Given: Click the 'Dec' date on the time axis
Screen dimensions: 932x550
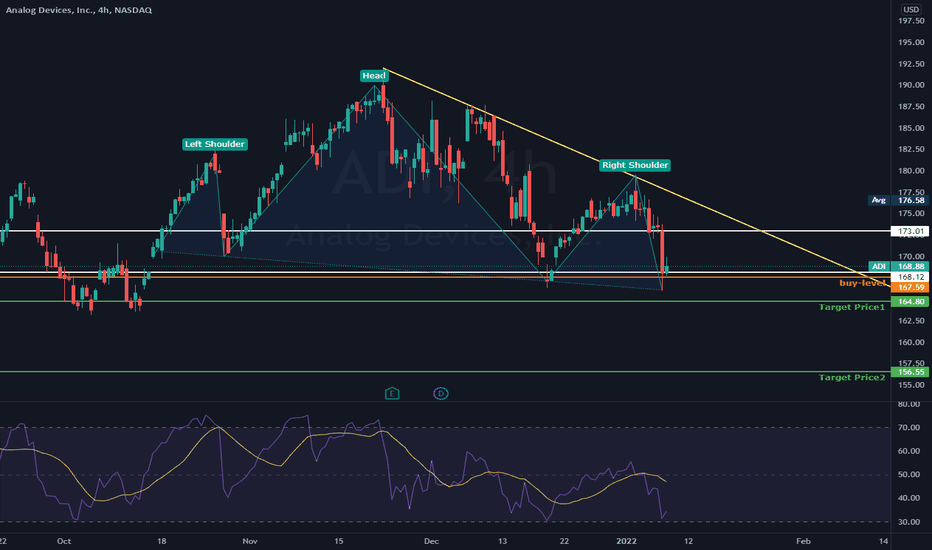Looking at the screenshot, I should [x=432, y=541].
